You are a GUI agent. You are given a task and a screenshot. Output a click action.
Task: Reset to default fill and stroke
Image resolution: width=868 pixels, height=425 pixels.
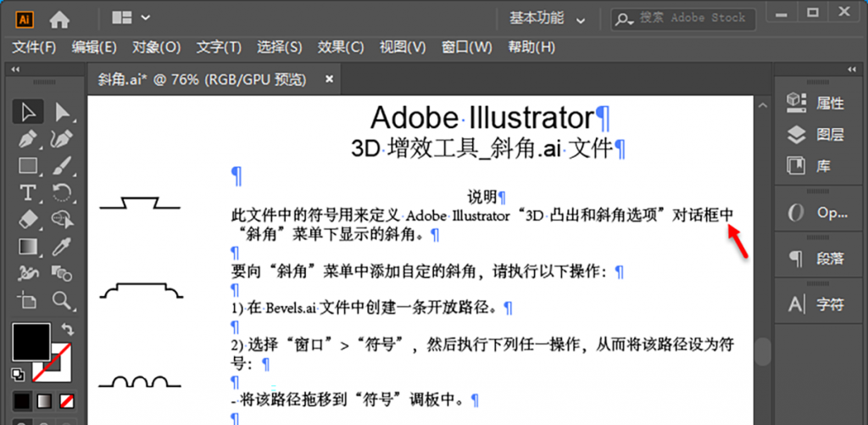point(18,373)
